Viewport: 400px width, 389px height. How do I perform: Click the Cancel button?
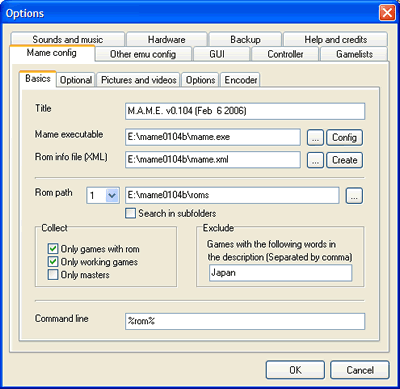click(x=360, y=370)
